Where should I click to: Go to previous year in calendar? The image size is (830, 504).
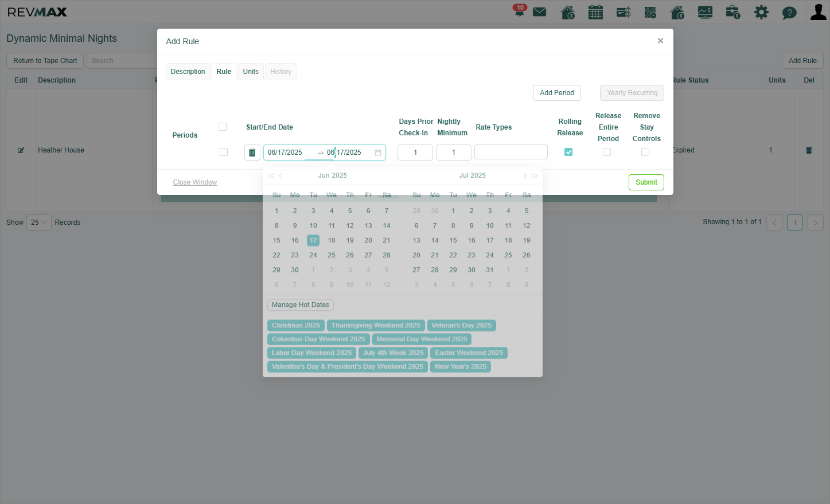271,175
